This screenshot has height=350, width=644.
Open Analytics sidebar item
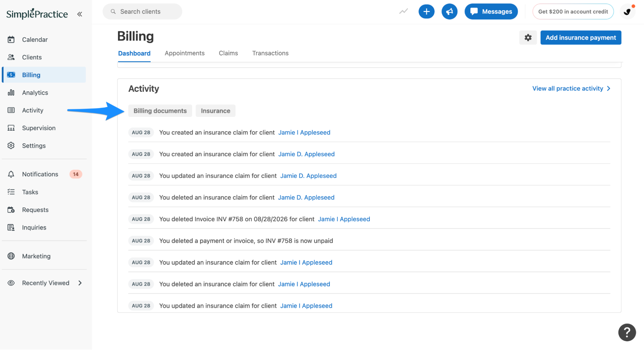coord(35,92)
